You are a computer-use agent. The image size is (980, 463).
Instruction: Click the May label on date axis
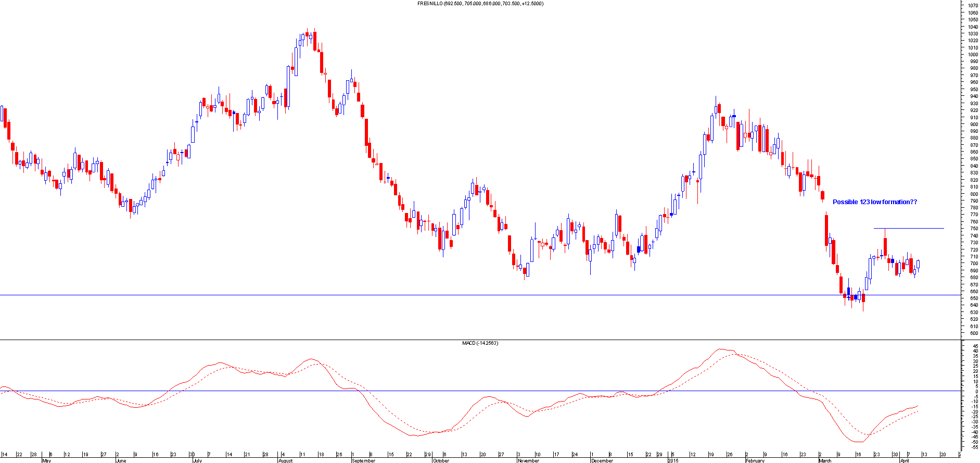(x=47, y=460)
